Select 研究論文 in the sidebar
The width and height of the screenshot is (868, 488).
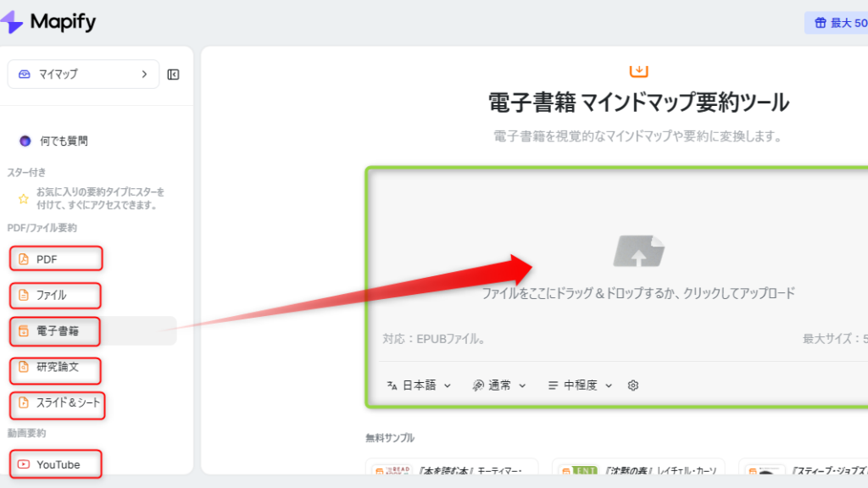point(56,368)
